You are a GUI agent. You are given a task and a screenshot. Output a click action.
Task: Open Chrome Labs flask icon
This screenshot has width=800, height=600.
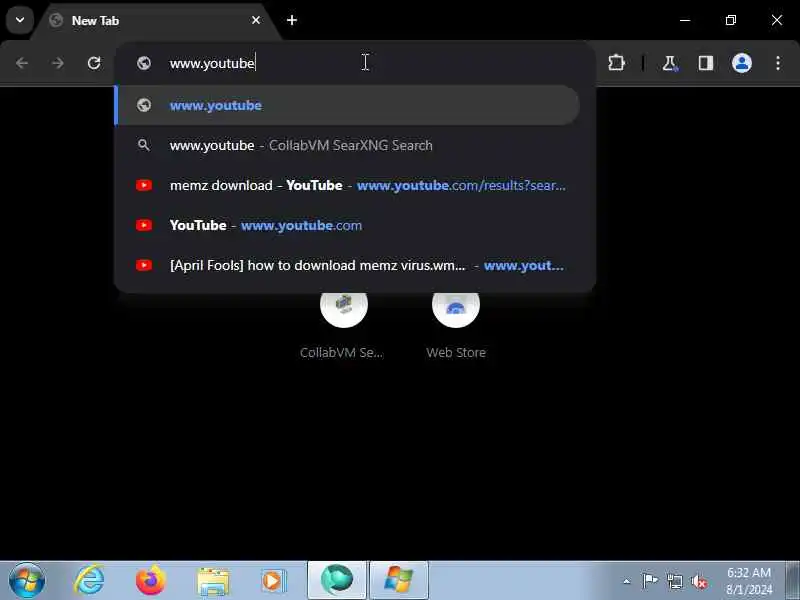pos(669,63)
